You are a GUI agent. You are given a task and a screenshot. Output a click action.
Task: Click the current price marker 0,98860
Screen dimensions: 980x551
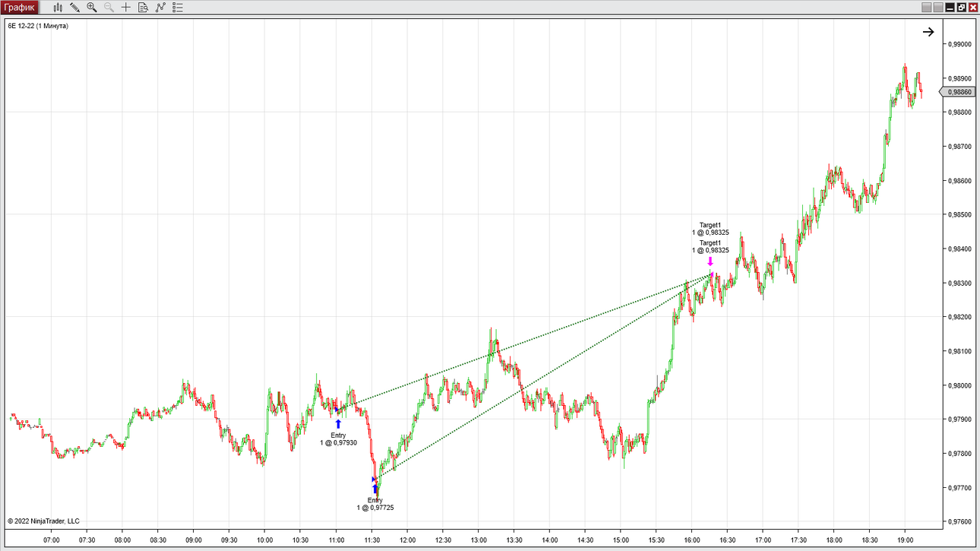tap(959, 92)
